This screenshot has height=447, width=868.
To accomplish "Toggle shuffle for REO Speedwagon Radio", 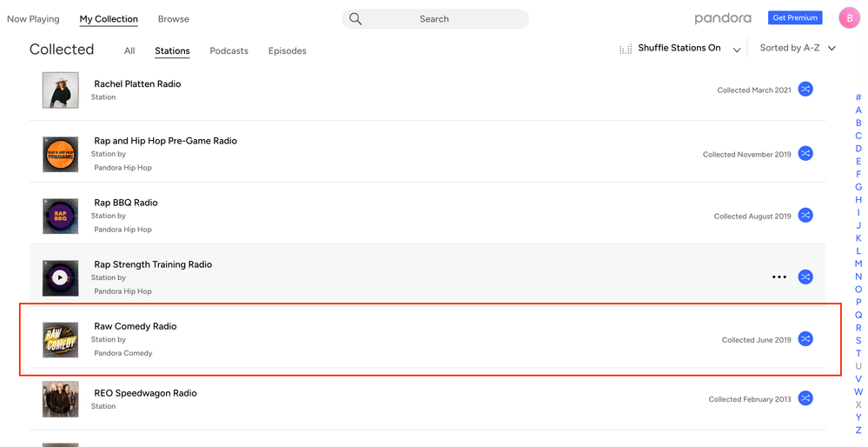I will 805,398.
